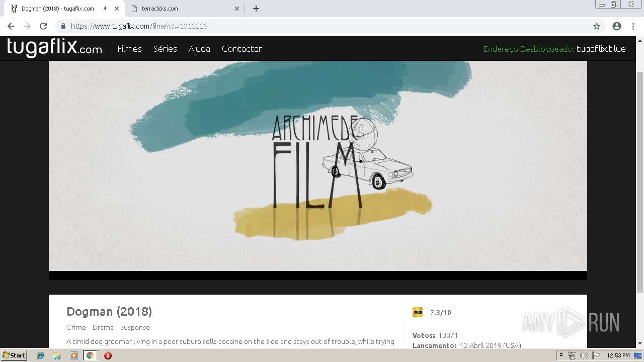Close the Dogman (2018) tab
This screenshot has width=644, height=362.
pos(117,9)
